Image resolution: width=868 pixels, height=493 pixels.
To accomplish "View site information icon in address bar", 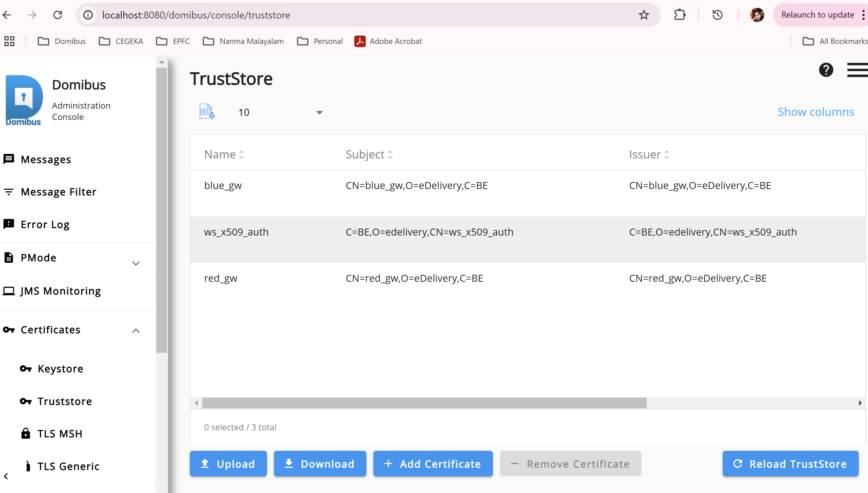I will pyautogui.click(x=88, y=15).
